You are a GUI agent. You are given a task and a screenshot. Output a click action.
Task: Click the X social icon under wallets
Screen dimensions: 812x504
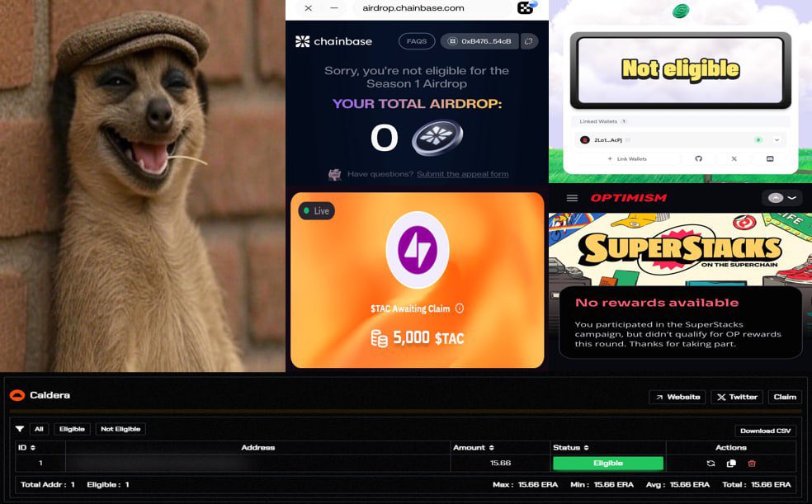(x=734, y=159)
